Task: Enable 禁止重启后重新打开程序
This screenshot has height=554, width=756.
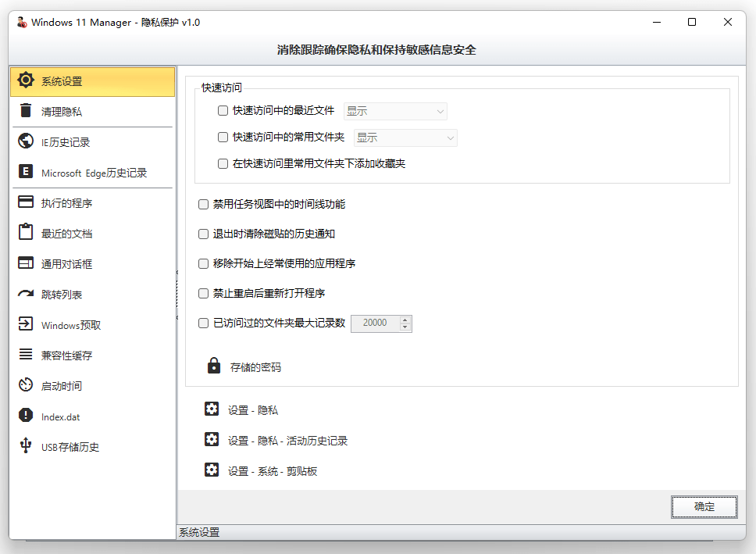Action: pos(203,293)
